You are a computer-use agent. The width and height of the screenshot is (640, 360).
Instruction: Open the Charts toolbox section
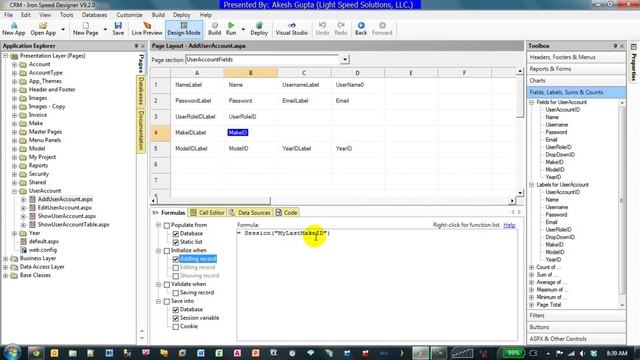576,81
